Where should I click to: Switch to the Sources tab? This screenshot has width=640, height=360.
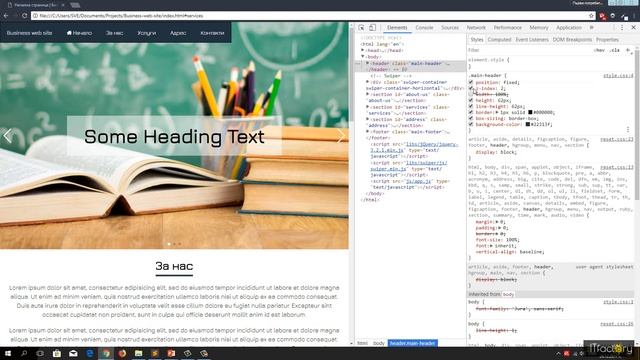pos(450,27)
